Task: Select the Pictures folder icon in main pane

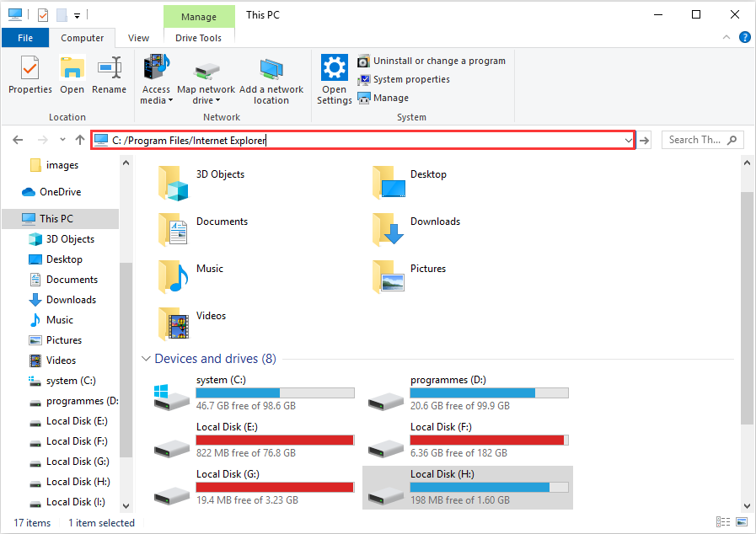Action: 389,276
